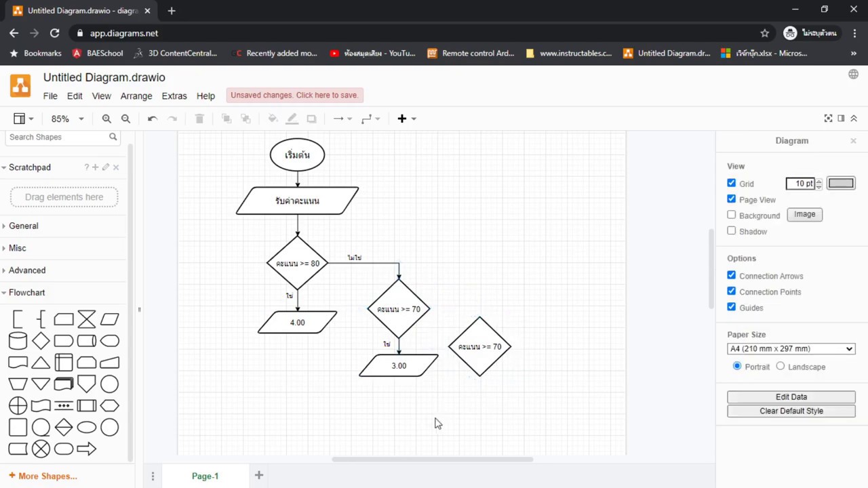The image size is (868, 488).
Task: Click the Zoom Out magnifier icon
Action: 125,119
